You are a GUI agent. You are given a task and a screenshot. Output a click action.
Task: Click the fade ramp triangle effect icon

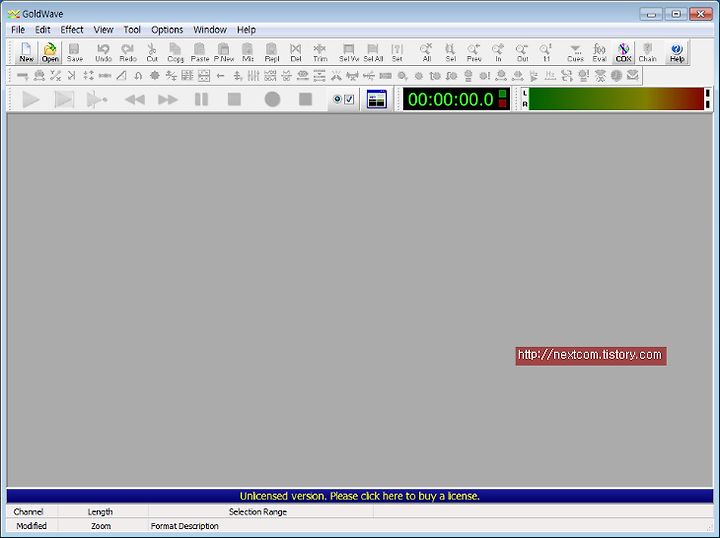coord(121,76)
